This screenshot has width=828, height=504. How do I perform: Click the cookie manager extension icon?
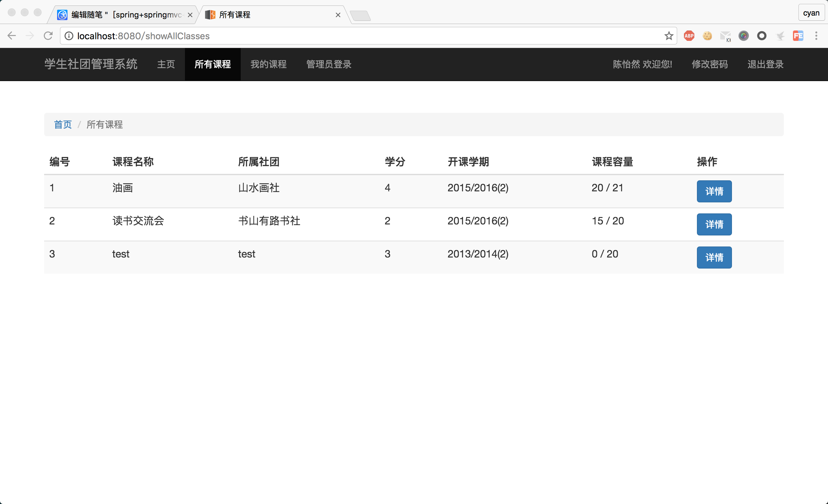[707, 36]
